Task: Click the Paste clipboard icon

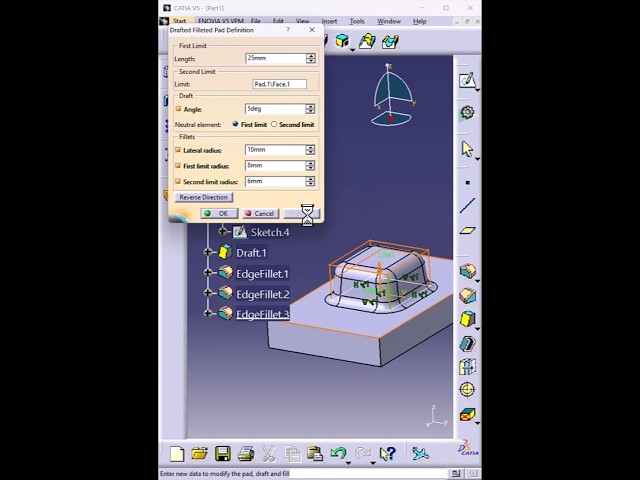Action: click(315, 453)
